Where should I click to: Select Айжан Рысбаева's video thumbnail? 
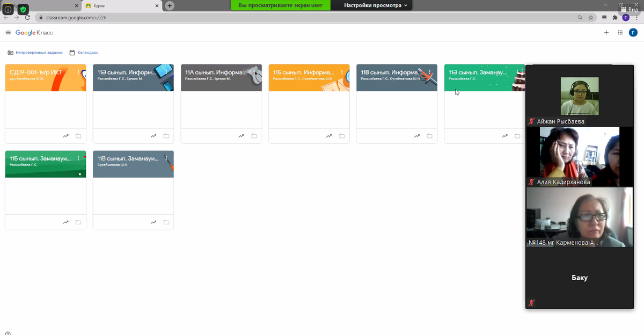point(579,96)
